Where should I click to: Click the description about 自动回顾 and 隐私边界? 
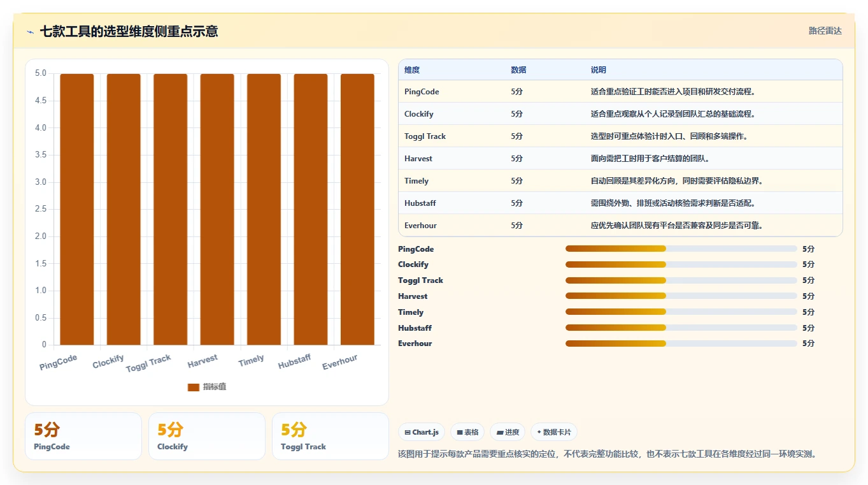point(677,181)
